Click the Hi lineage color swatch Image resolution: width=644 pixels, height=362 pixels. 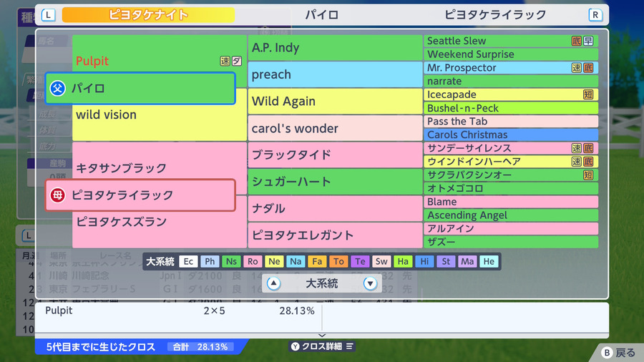point(424,261)
